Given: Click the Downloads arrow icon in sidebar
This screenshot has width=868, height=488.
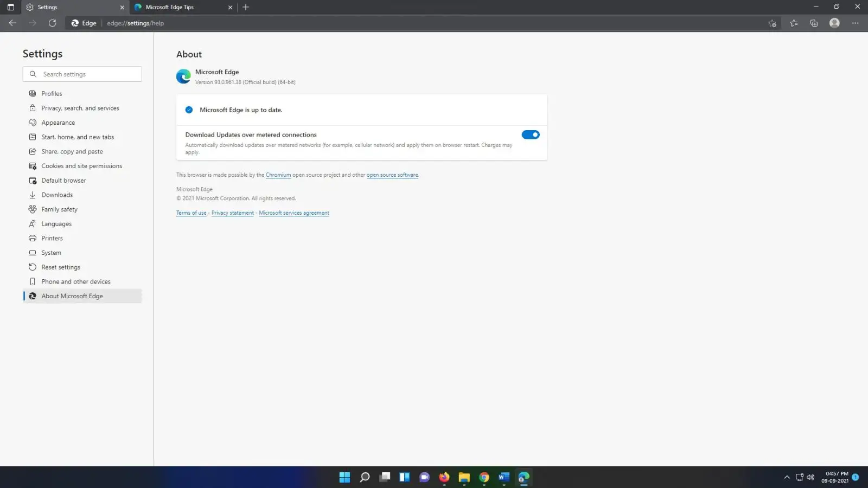Looking at the screenshot, I should [33, 195].
